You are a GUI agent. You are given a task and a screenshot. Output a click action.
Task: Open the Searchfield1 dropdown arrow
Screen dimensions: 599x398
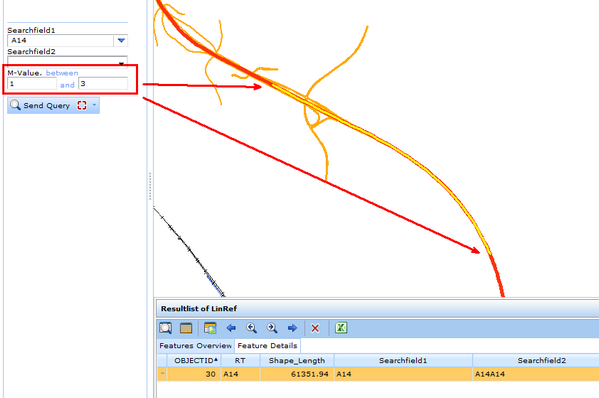[121, 40]
